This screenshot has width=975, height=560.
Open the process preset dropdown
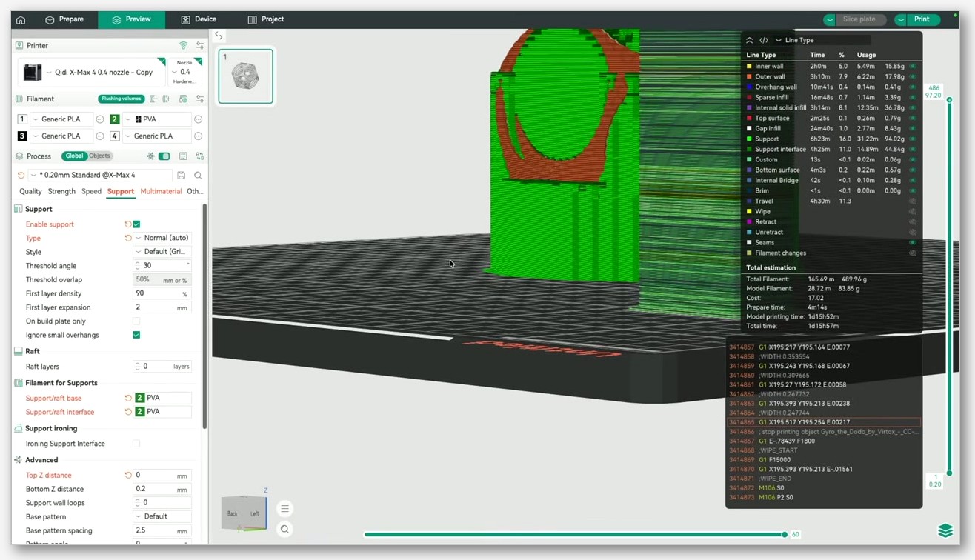[100, 176]
